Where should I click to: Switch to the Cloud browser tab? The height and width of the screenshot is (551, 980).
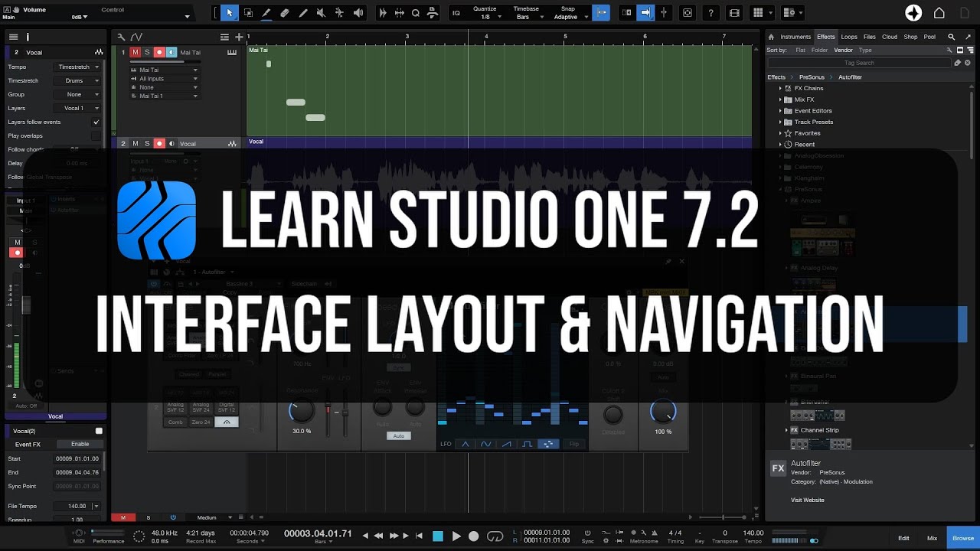point(890,37)
